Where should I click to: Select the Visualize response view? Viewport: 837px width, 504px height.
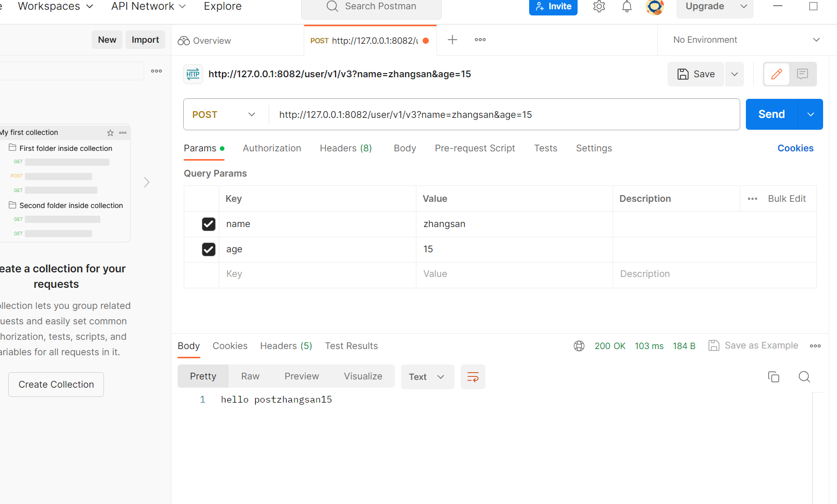tap(363, 376)
